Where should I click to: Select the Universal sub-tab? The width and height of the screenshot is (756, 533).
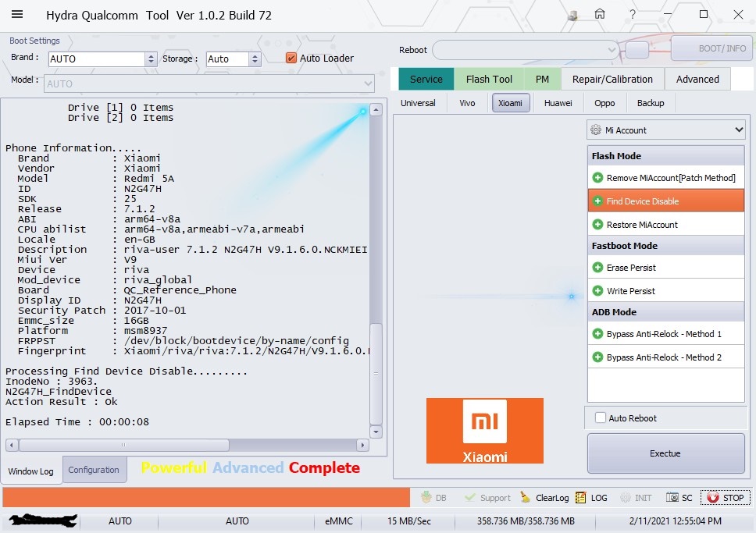(418, 103)
